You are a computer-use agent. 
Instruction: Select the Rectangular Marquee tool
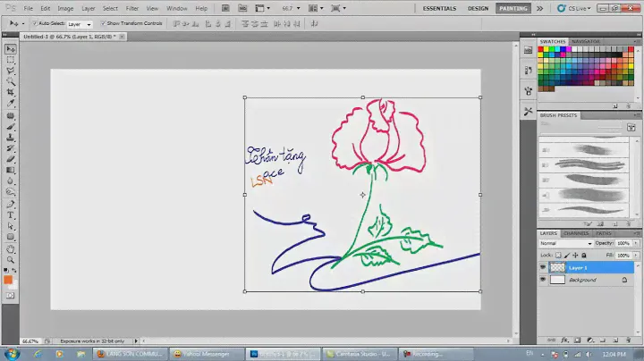(10, 60)
